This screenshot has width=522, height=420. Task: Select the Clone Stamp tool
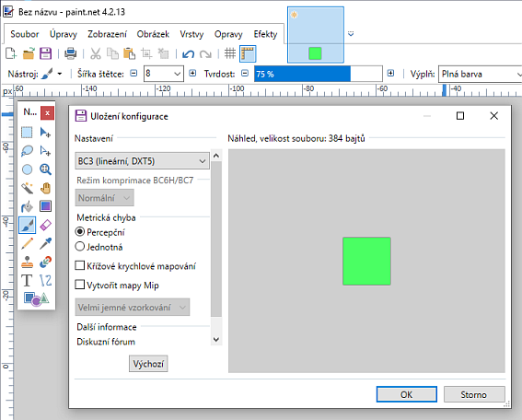pyautogui.click(x=27, y=262)
